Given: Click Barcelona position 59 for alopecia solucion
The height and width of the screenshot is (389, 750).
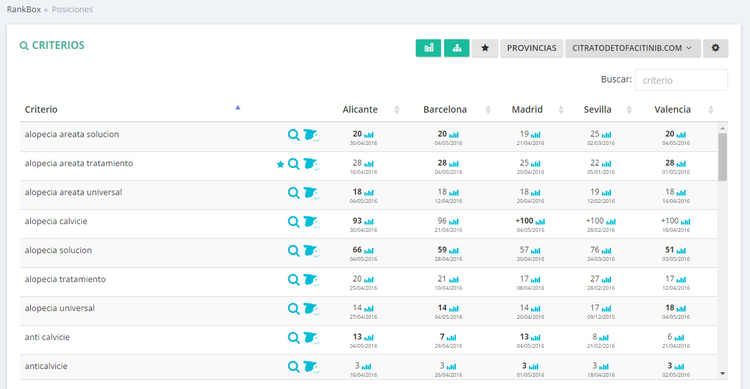Looking at the screenshot, I should click(x=442, y=250).
